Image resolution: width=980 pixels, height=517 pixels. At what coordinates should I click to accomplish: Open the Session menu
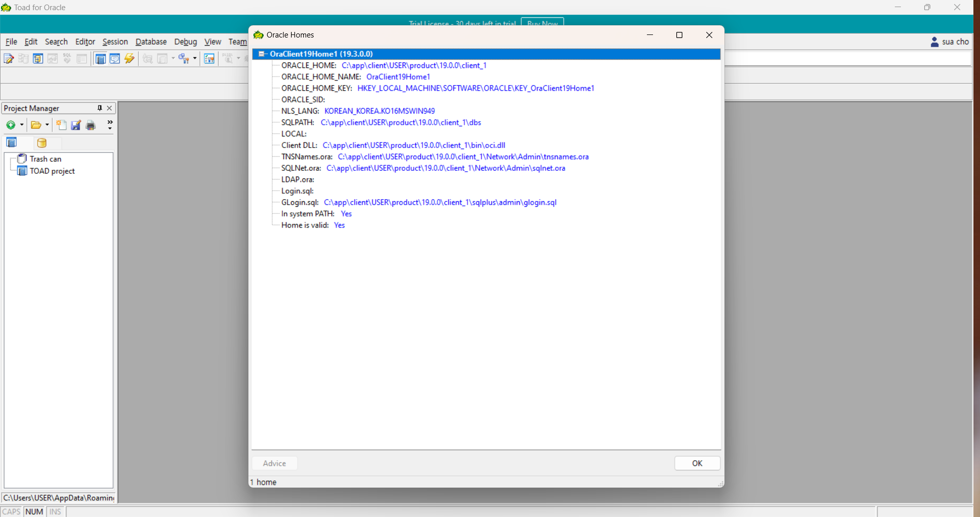click(115, 42)
